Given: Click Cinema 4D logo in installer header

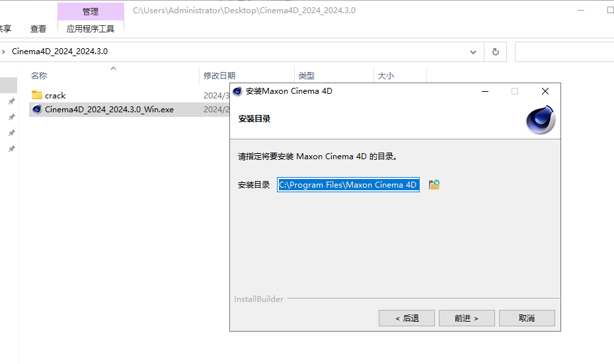Looking at the screenshot, I should point(541,120).
